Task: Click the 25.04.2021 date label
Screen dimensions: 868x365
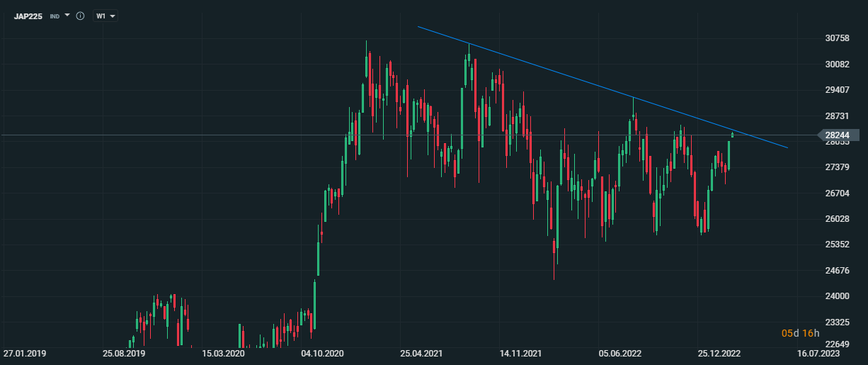Action: [x=421, y=352]
